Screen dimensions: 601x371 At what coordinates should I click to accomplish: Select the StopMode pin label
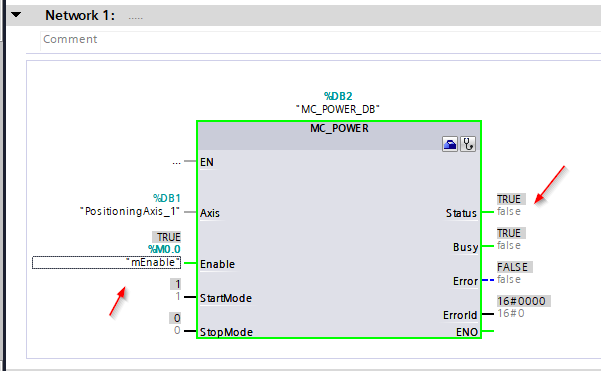coord(226,332)
